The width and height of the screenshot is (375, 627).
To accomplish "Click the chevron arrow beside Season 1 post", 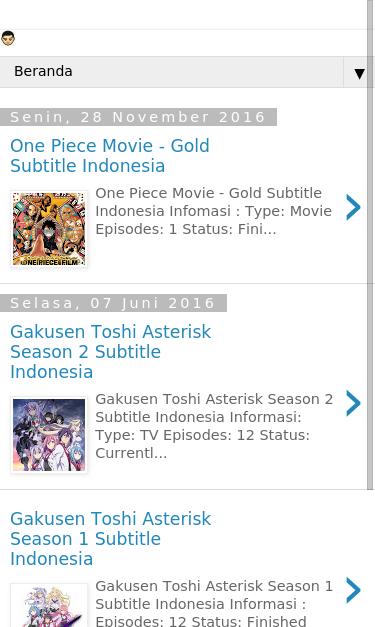I will [x=353, y=590].
